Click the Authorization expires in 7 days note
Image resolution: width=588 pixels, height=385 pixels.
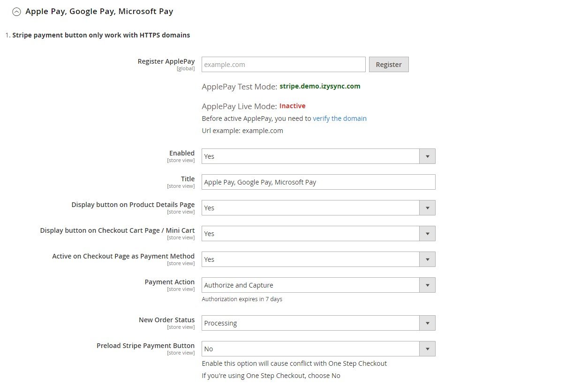[x=242, y=299]
